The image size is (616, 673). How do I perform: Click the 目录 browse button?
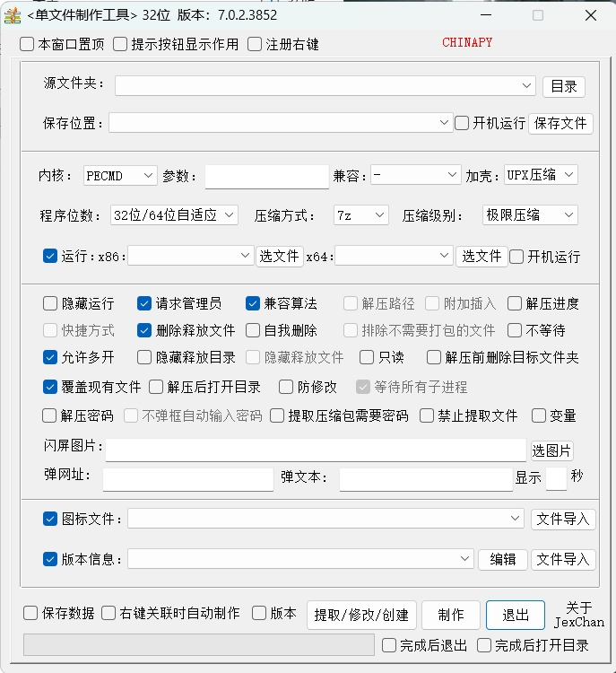[563, 86]
